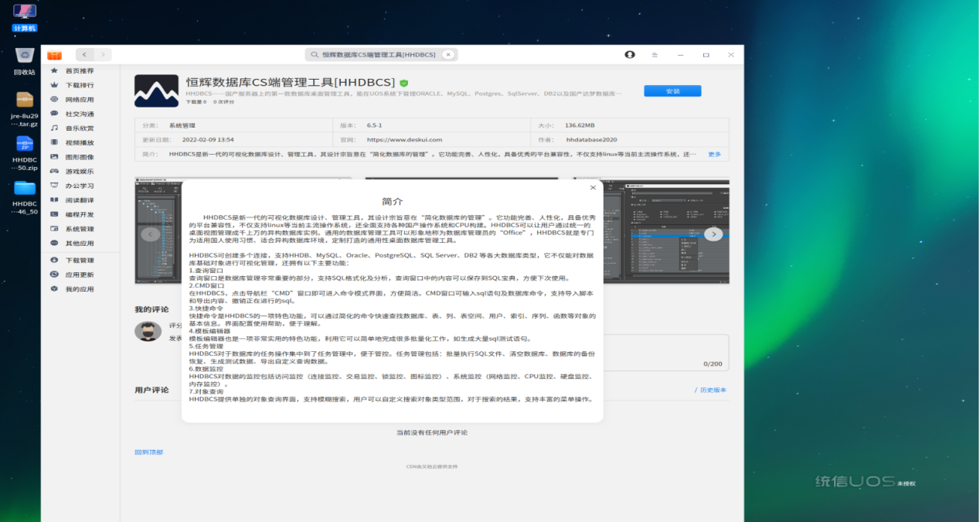980x522 pixels.
Task: Click the size value 136.62MB
Action: tap(580, 125)
